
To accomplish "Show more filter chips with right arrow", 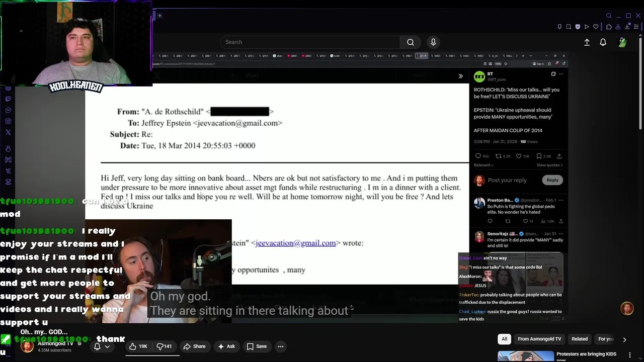I will coord(624,339).
